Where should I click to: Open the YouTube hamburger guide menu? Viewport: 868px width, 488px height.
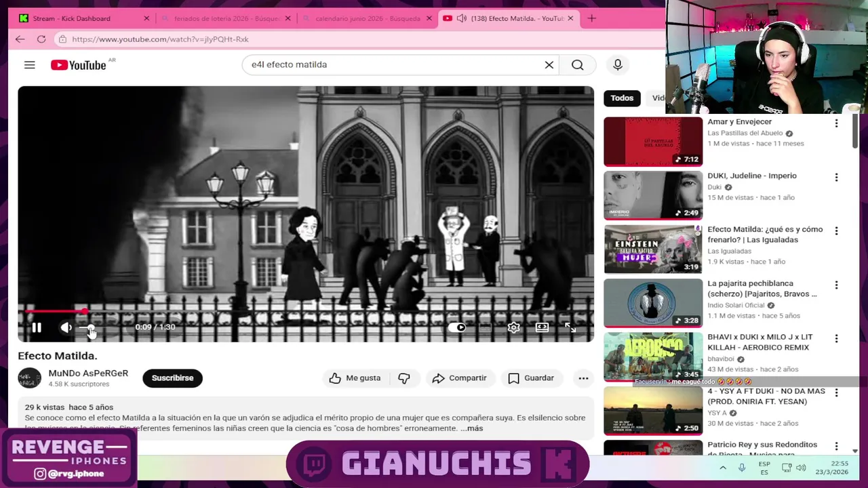click(x=29, y=65)
